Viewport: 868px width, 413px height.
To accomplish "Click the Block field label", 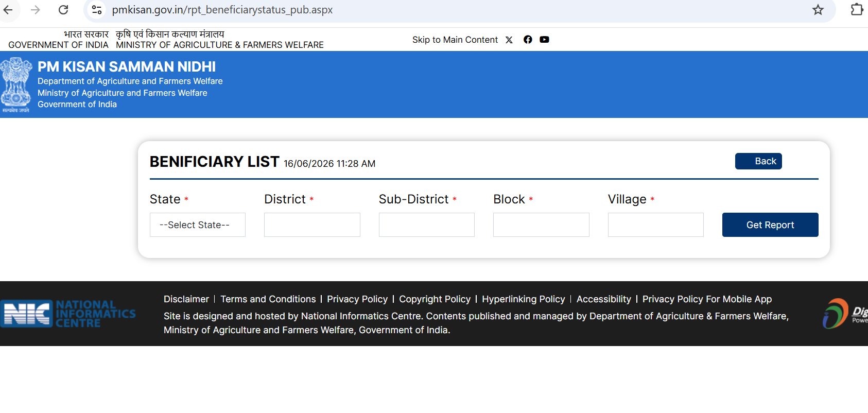I will (x=509, y=199).
